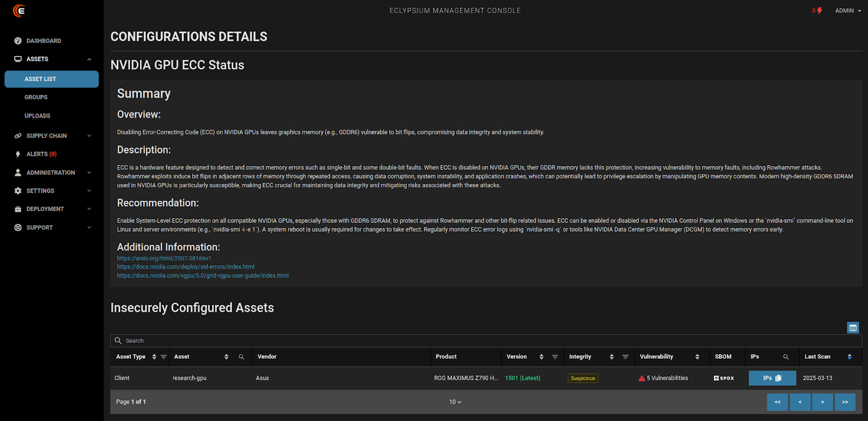Sort by Last Scan column arrows
The height and width of the screenshot is (421, 868).
[850, 357]
